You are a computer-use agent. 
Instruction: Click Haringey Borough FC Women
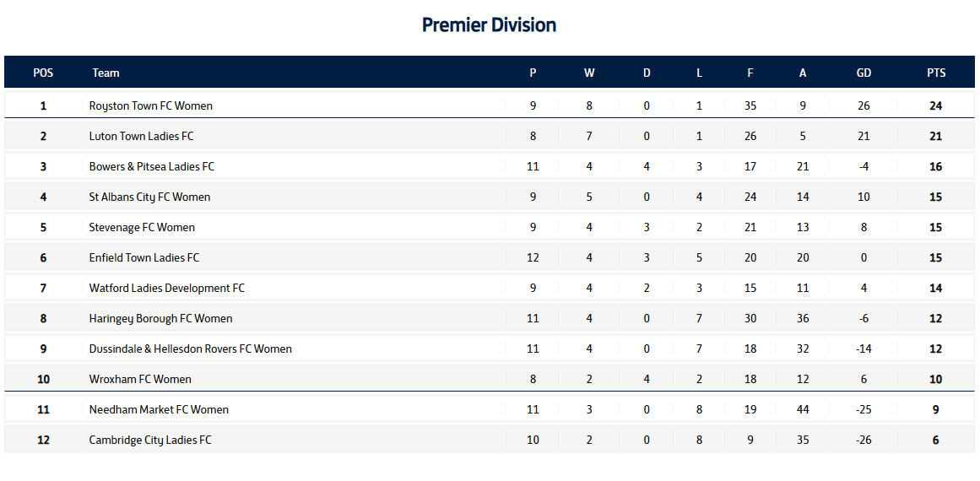click(160, 318)
